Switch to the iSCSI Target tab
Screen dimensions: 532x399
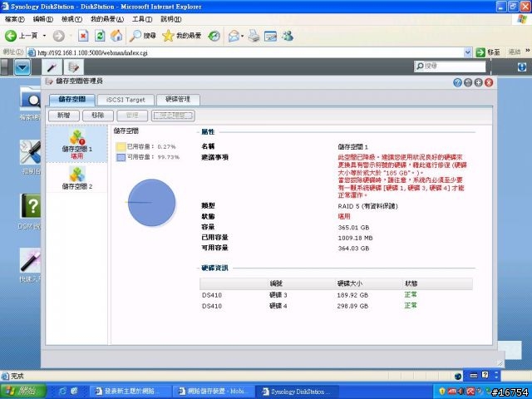(x=126, y=100)
